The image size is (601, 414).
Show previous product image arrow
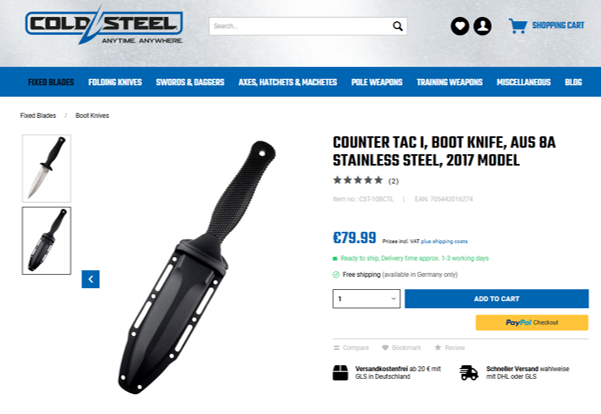[90, 279]
